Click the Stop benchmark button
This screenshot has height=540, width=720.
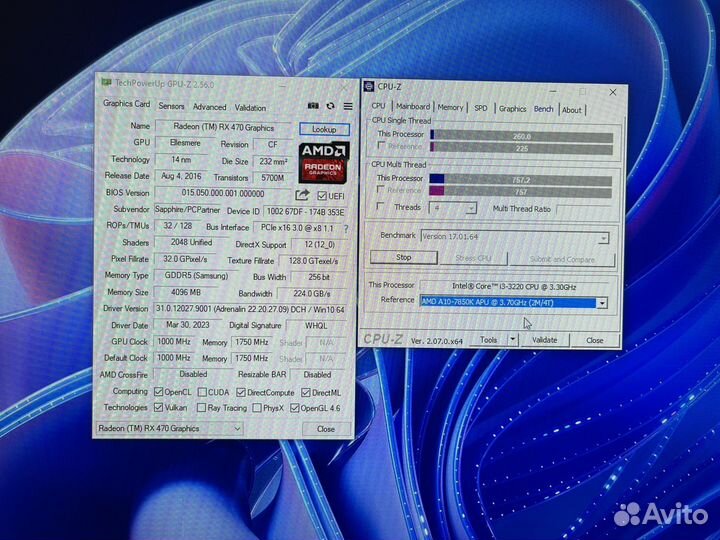pos(404,257)
